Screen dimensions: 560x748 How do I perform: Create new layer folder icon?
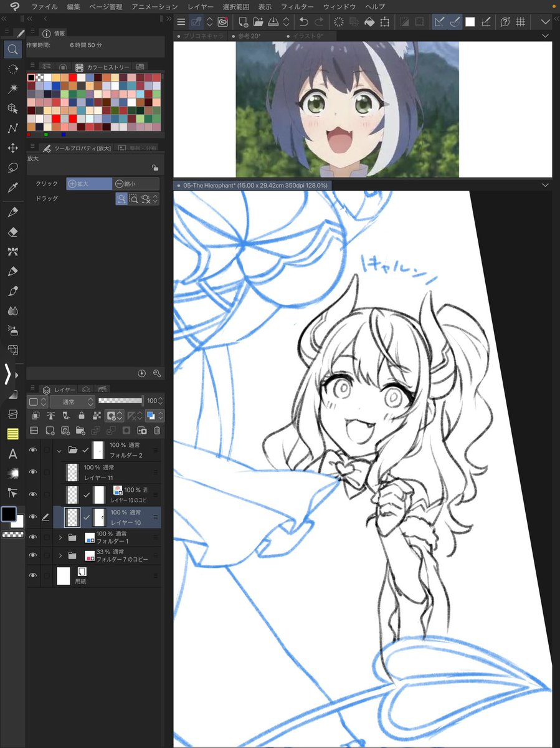(x=80, y=430)
